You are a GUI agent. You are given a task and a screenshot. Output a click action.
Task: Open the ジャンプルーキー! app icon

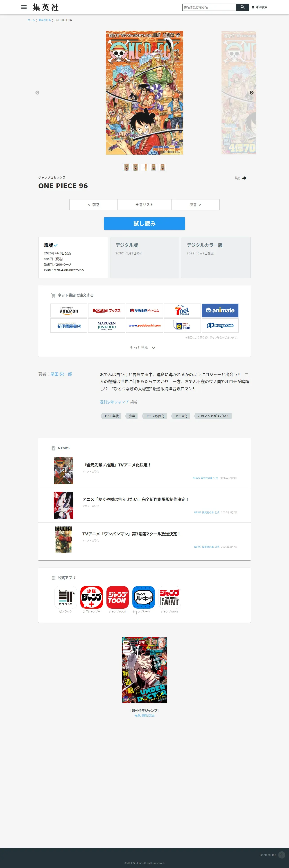coord(144,597)
